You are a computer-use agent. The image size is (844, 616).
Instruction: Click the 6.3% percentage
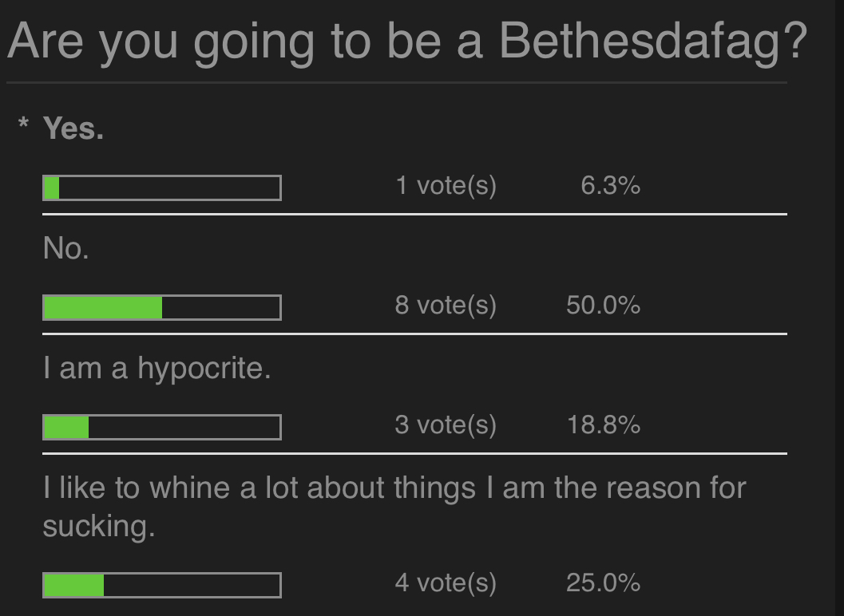click(610, 186)
